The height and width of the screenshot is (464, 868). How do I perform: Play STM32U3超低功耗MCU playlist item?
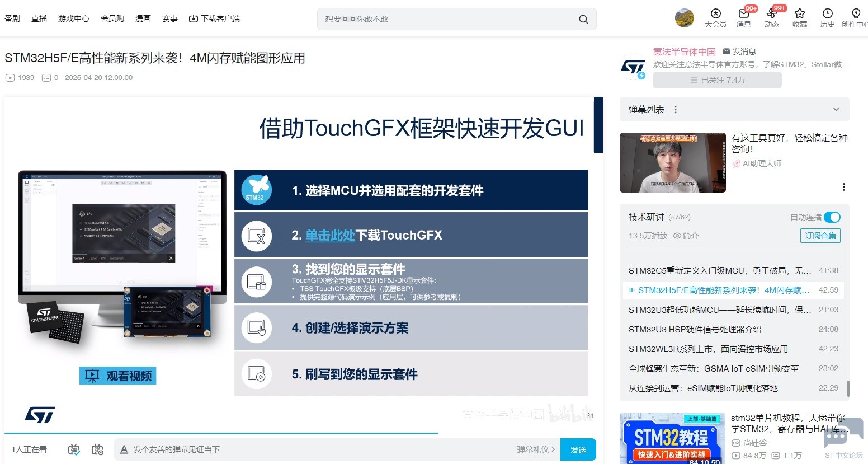tap(733, 310)
